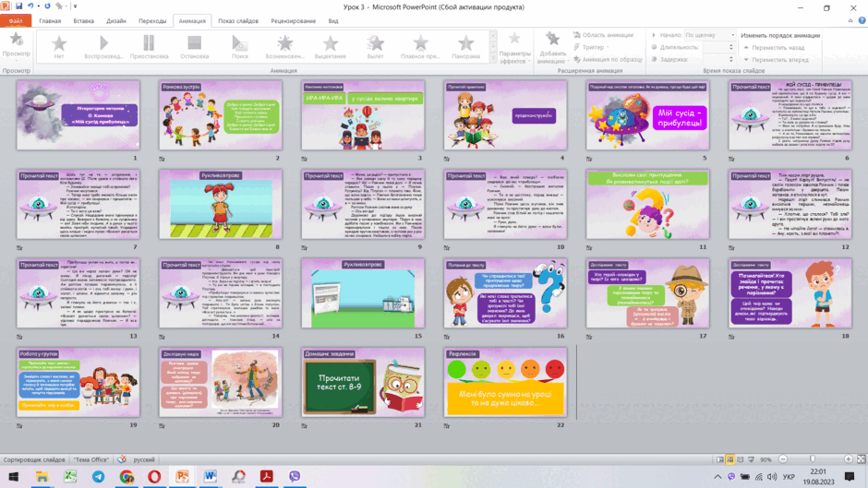This screenshot has height=488, width=868.
Task: Open Telegram from the taskbar
Action: pos(98,476)
